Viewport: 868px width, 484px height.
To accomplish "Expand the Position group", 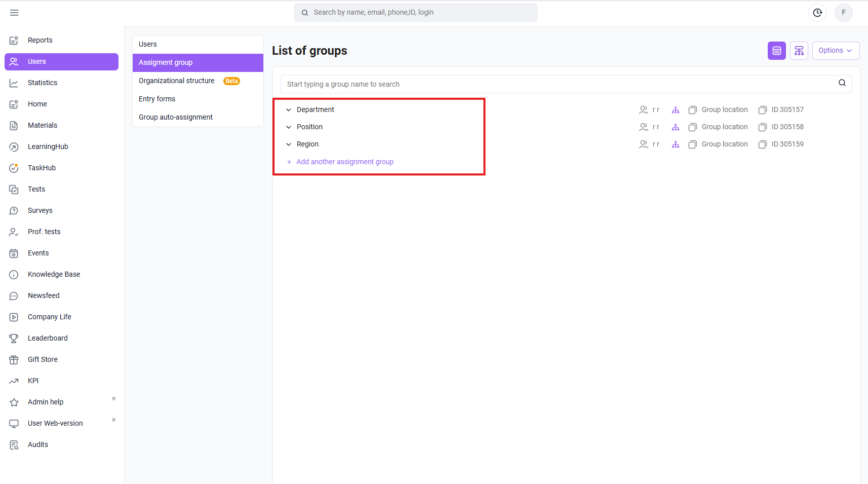I will point(289,127).
